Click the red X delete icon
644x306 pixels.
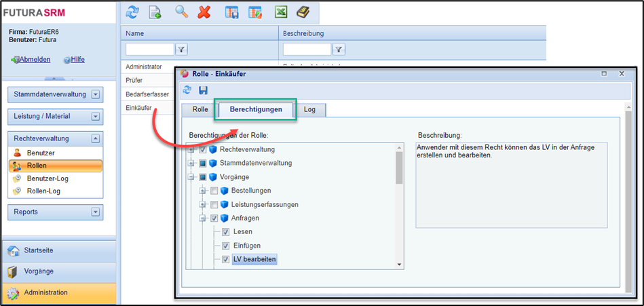204,12
